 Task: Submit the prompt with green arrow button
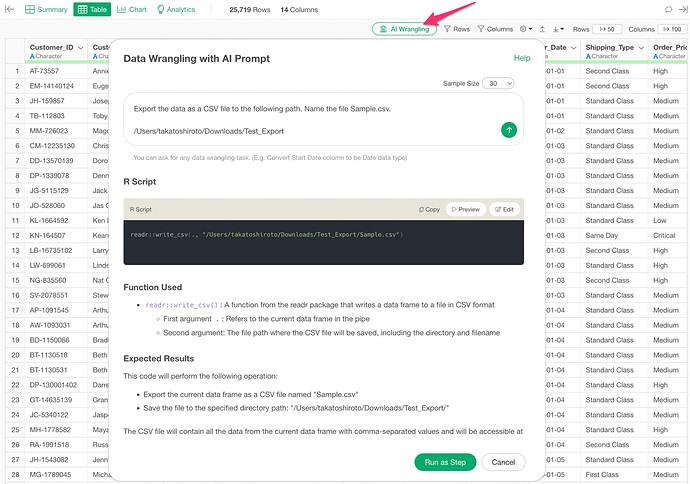509,129
